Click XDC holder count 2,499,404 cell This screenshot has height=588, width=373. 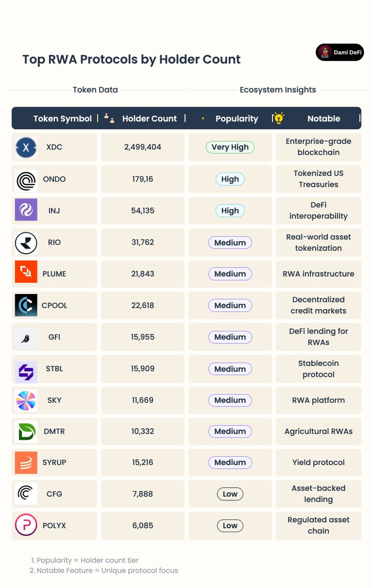143,147
